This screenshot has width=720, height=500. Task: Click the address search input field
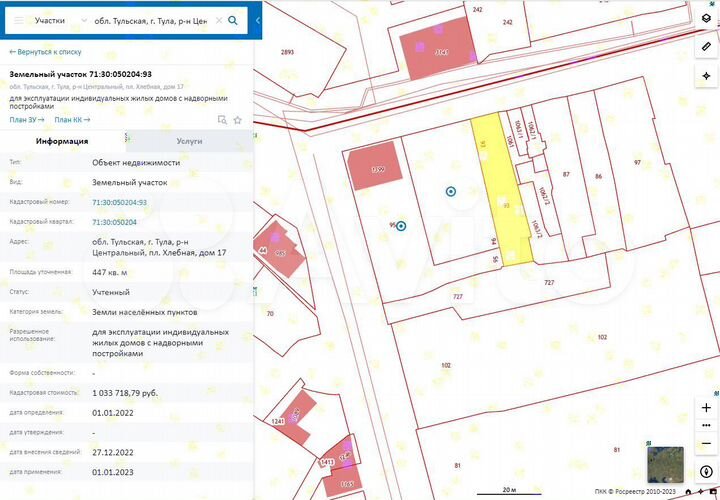pyautogui.click(x=150, y=20)
